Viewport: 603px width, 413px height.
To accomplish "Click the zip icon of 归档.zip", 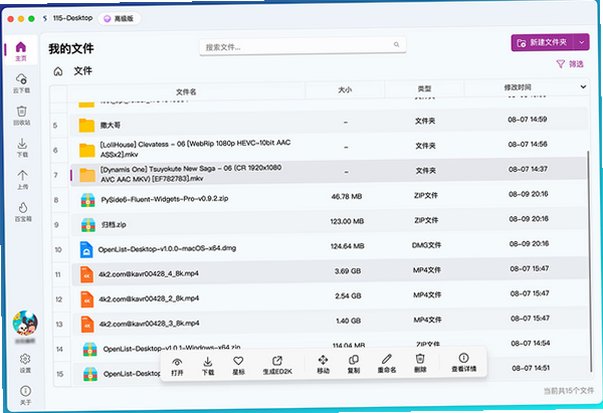I will 88,225.
